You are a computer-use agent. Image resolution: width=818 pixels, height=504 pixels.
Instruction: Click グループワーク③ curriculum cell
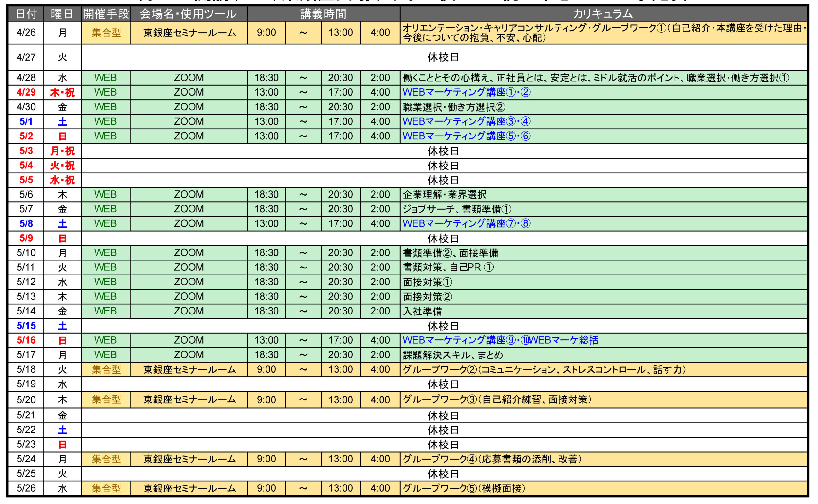pyautogui.click(x=603, y=400)
